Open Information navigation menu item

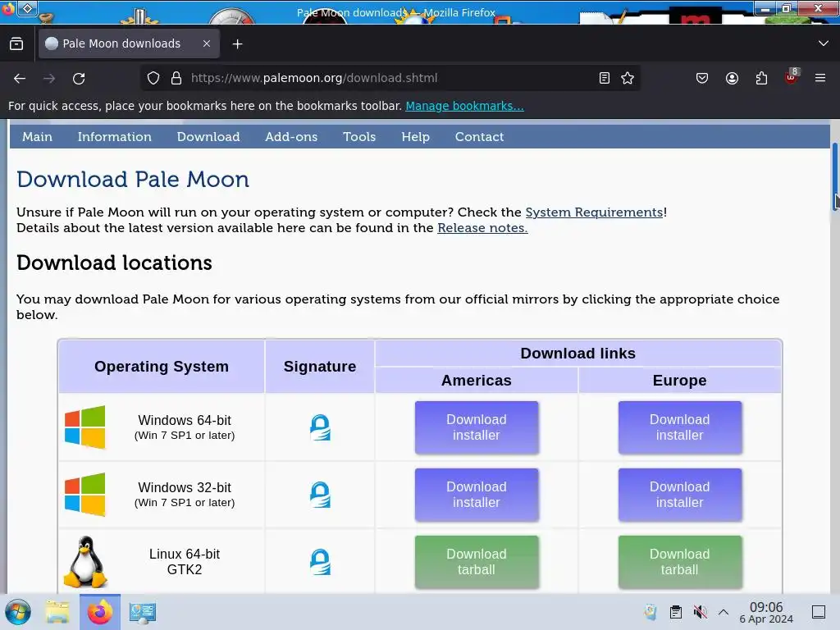click(115, 137)
